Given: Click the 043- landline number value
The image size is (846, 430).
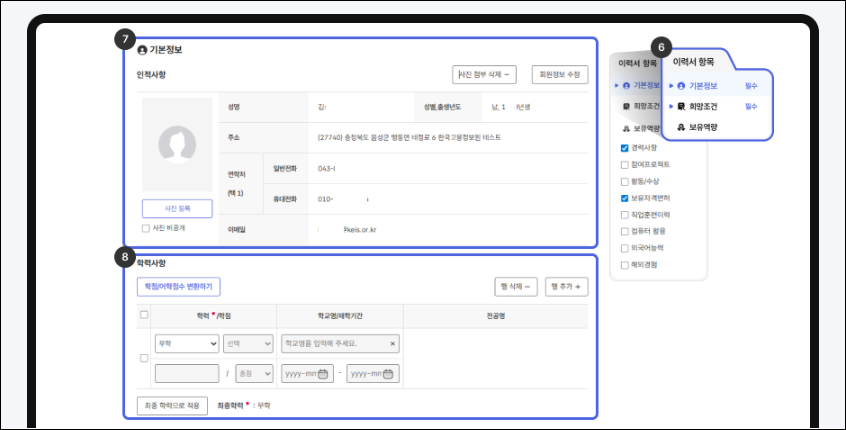Looking at the screenshot, I should tap(326, 168).
